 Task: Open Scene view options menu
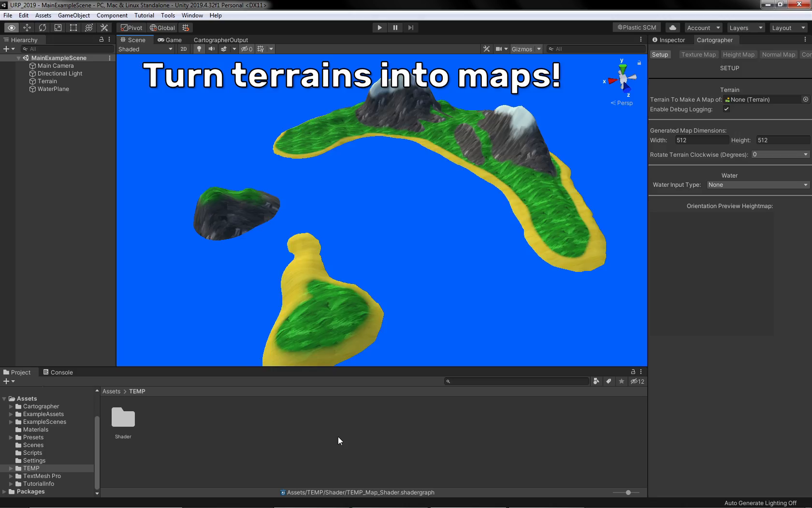[641, 40]
